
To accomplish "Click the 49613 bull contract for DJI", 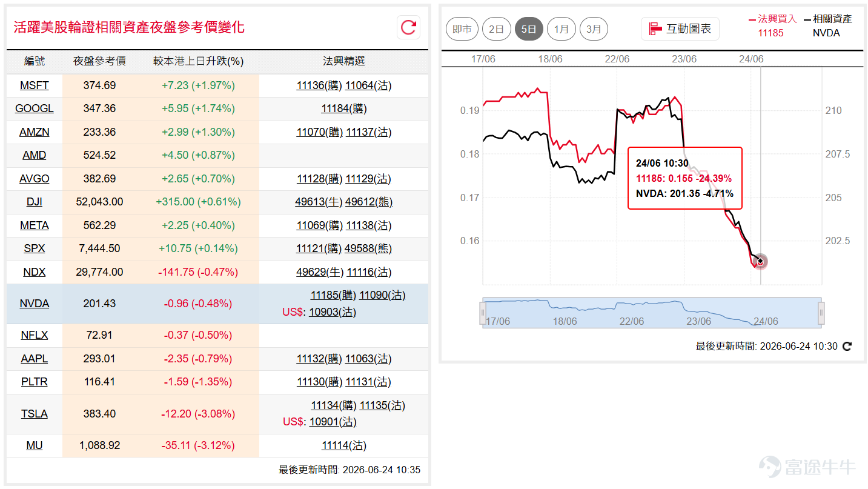I will [310, 202].
